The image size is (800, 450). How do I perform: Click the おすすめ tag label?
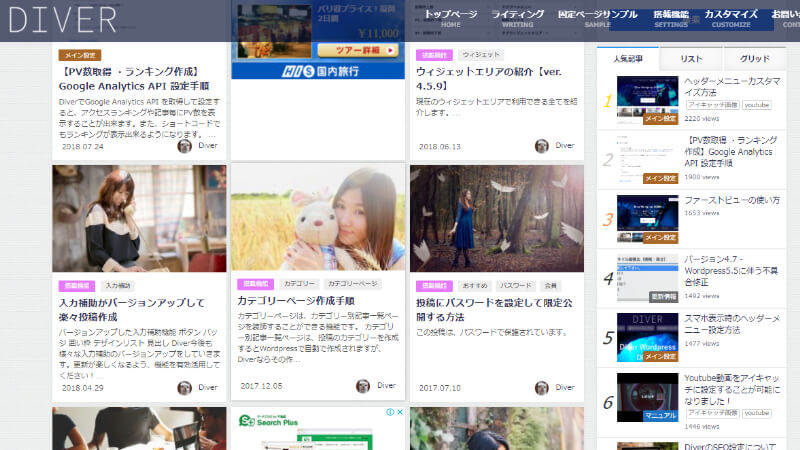click(475, 286)
